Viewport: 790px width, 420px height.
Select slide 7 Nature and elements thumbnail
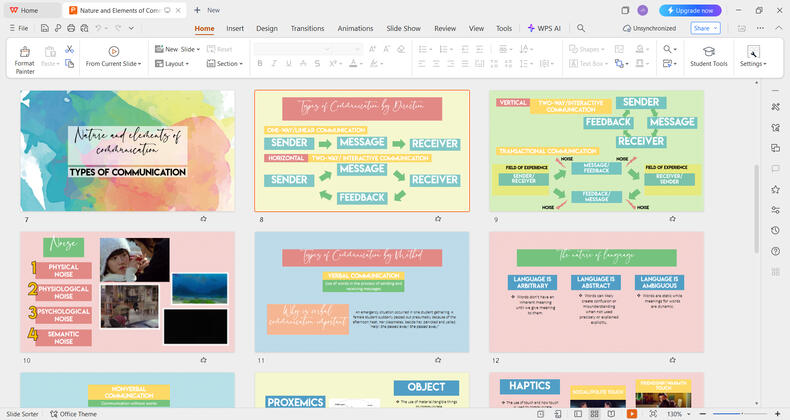tap(127, 151)
